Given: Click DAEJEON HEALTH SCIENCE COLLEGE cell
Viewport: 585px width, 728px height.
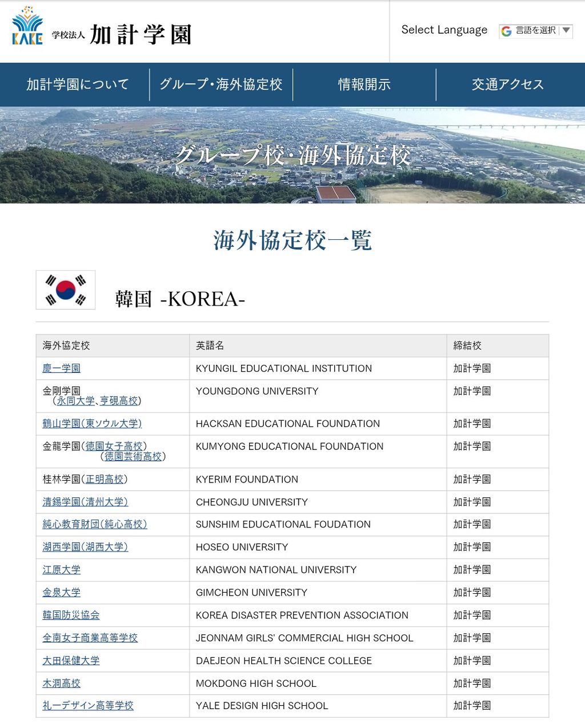Looking at the screenshot, I should tap(318, 661).
